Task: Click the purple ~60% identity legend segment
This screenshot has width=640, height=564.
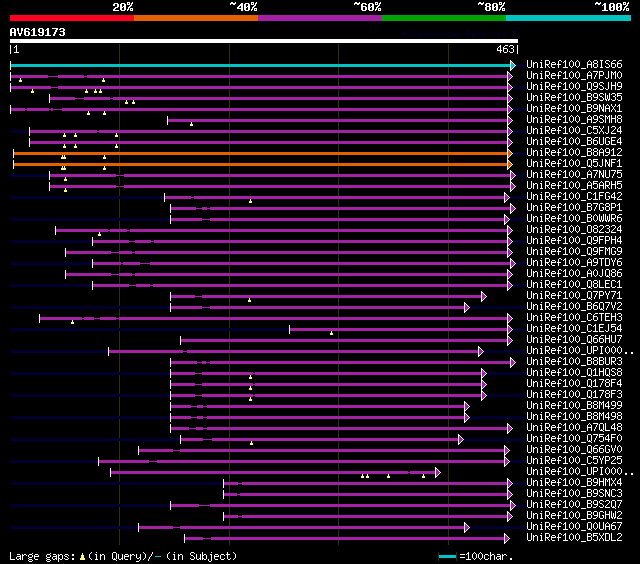Action: click(x=320, y=18)
